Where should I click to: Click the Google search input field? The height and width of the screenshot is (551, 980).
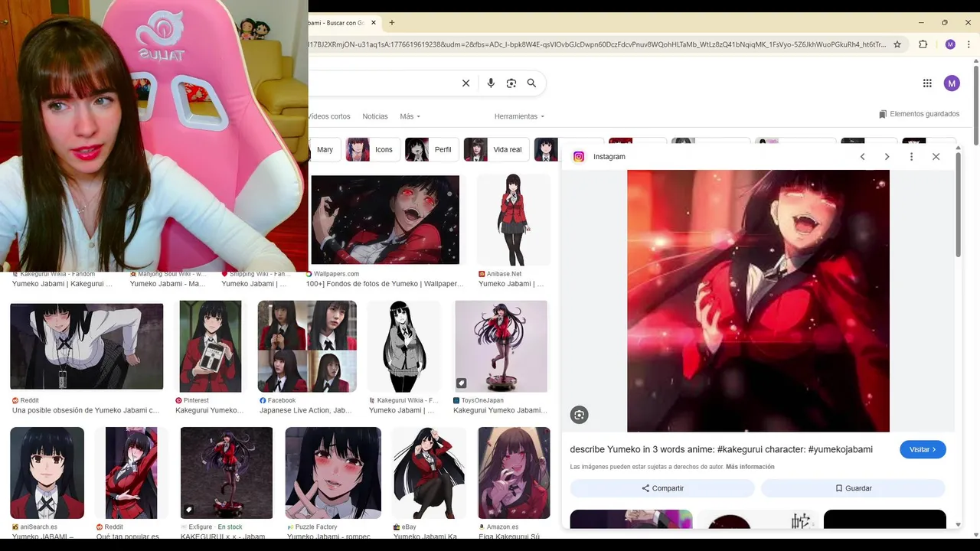[381, 83]
